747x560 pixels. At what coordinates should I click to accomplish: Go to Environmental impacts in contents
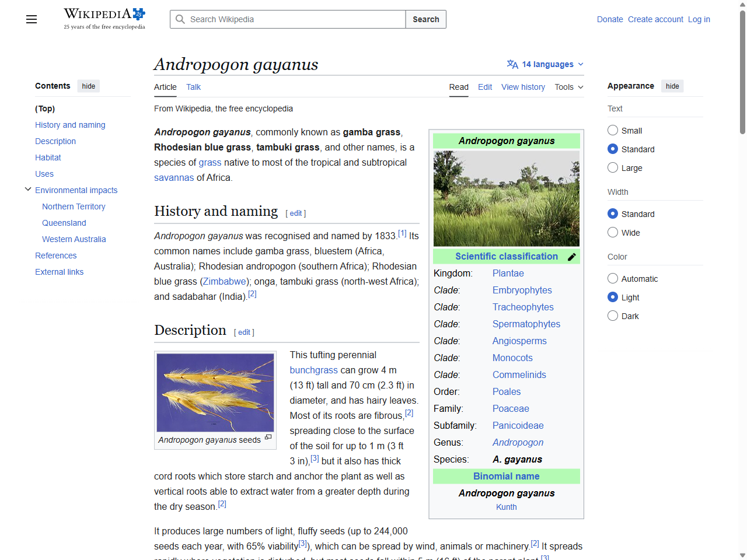(76, 190)
